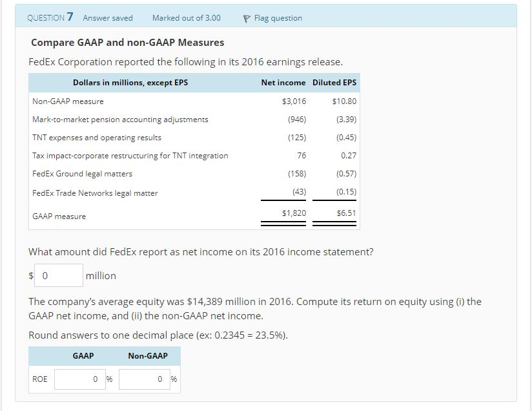
Task: Click 'FedEx Corporation reported the following' sentence
Action: point(185,62)
